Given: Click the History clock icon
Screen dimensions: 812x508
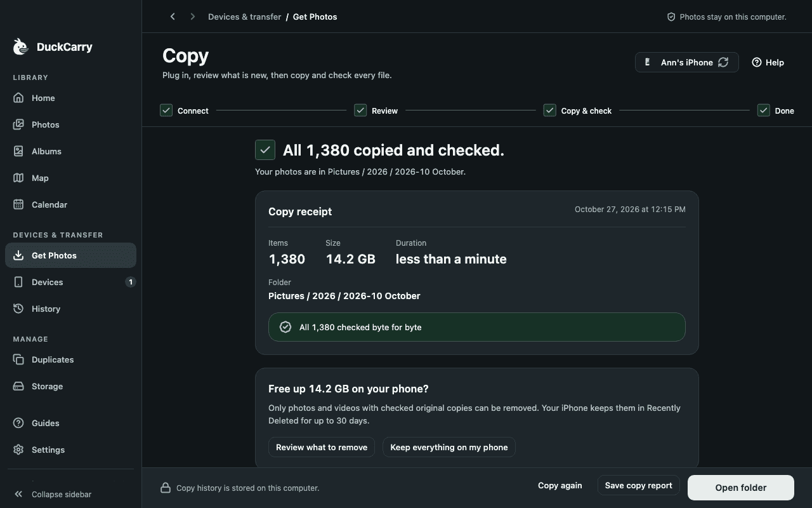Looking at the screenshot, I should [18, 309].
